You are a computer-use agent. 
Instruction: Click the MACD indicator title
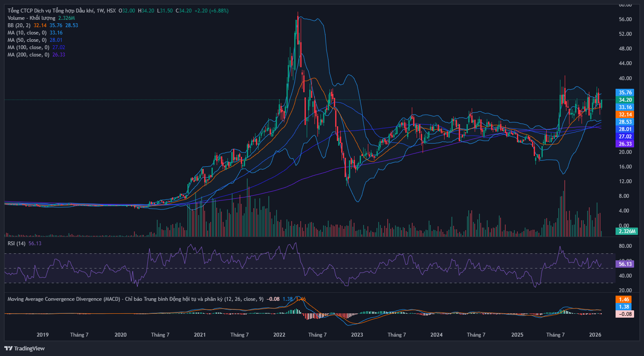click(x=135, y=299)
